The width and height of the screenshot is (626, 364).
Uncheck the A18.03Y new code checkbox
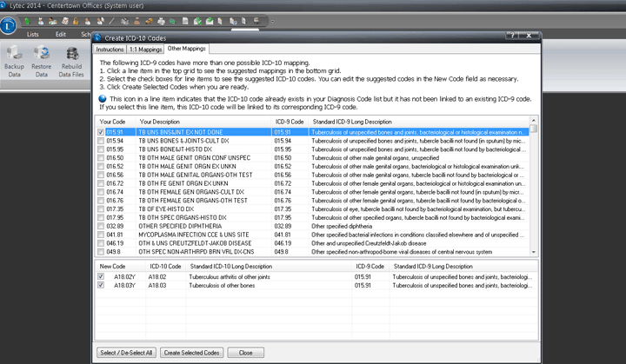(101, 285)
